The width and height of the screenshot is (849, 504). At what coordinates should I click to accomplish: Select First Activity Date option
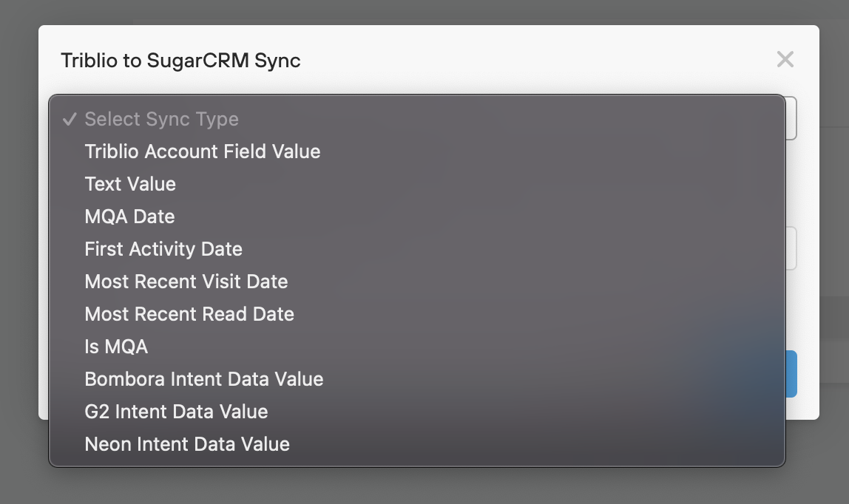(x=417, y=249)
